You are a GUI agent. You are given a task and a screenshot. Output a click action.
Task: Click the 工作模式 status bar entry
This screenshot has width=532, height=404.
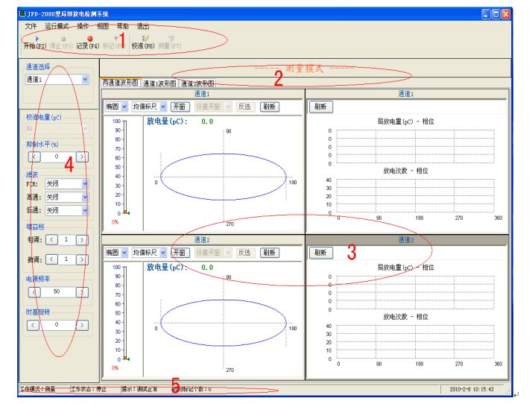[x=37, y=389]
